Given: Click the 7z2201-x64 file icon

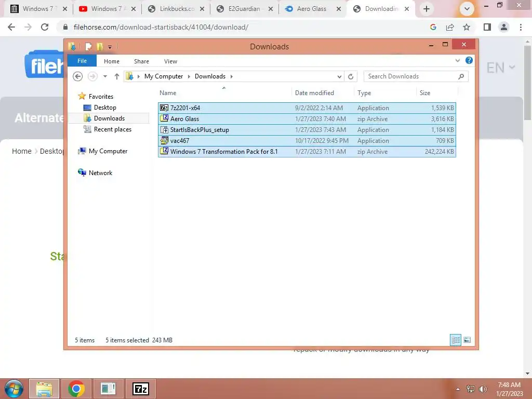Looking at the screenshot, I should pos(164,108).
